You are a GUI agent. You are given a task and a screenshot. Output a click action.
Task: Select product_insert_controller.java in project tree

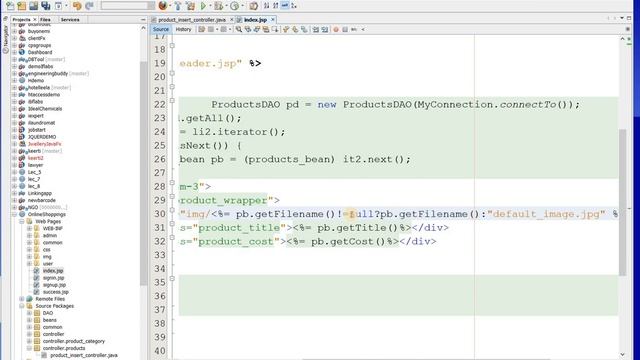point(84,356)
